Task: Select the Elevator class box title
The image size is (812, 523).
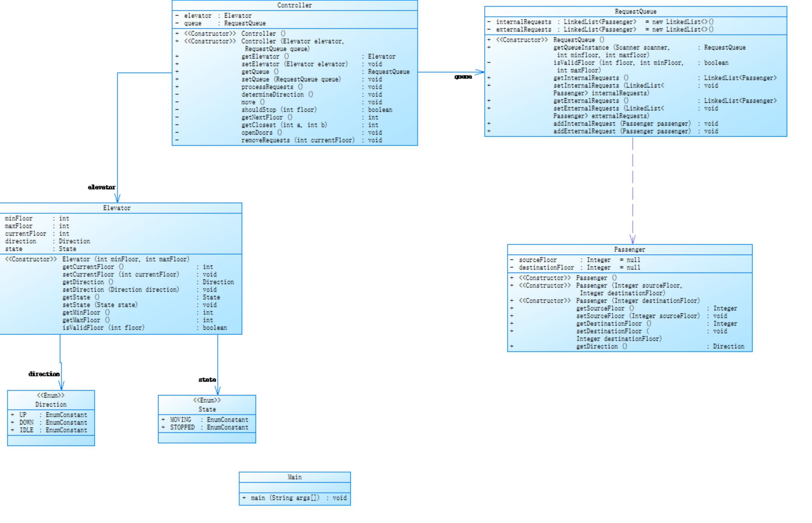Action: (x=117, y=208)
